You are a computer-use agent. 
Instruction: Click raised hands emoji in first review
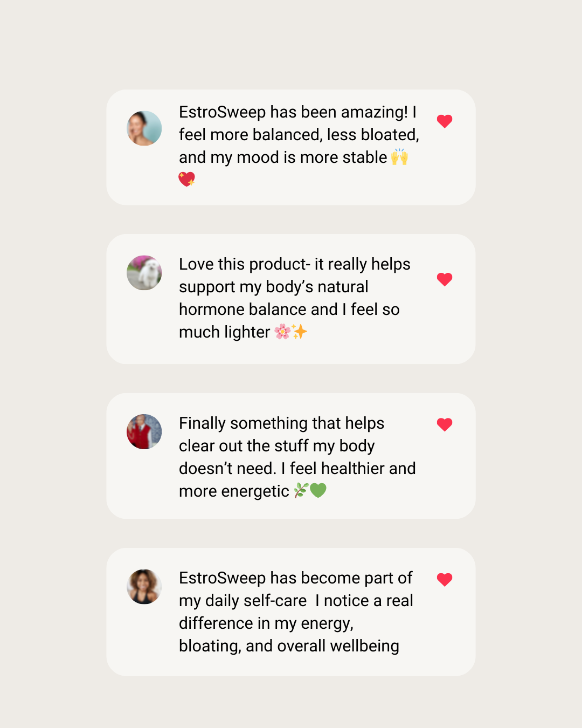click(399, 157)
